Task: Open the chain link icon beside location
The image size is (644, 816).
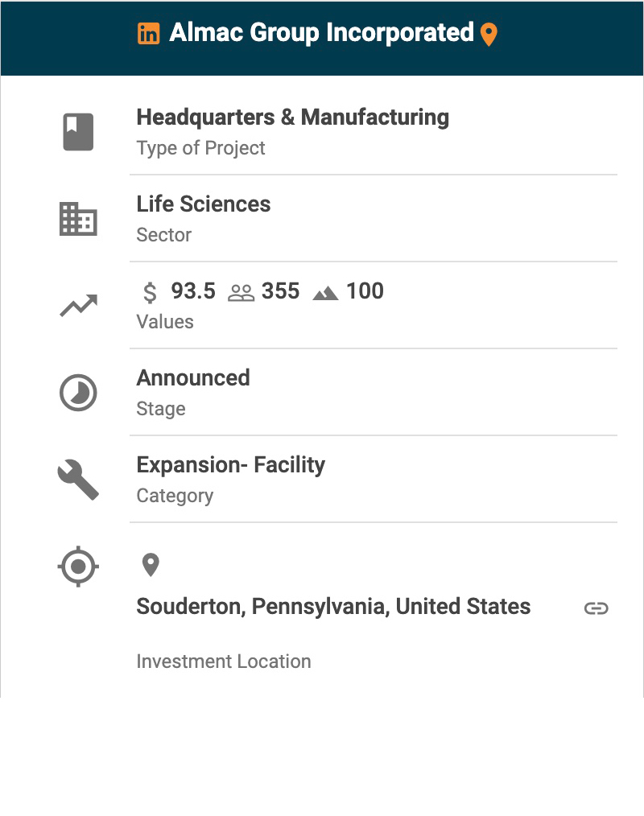Action: pyautogui.click(x=596, y=608)
